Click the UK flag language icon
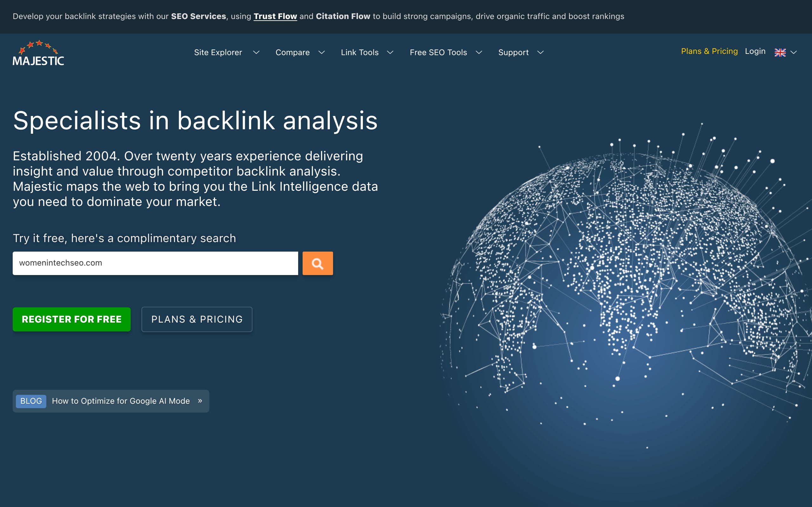This screenshot has width=812, height=507. click(780, 53)
